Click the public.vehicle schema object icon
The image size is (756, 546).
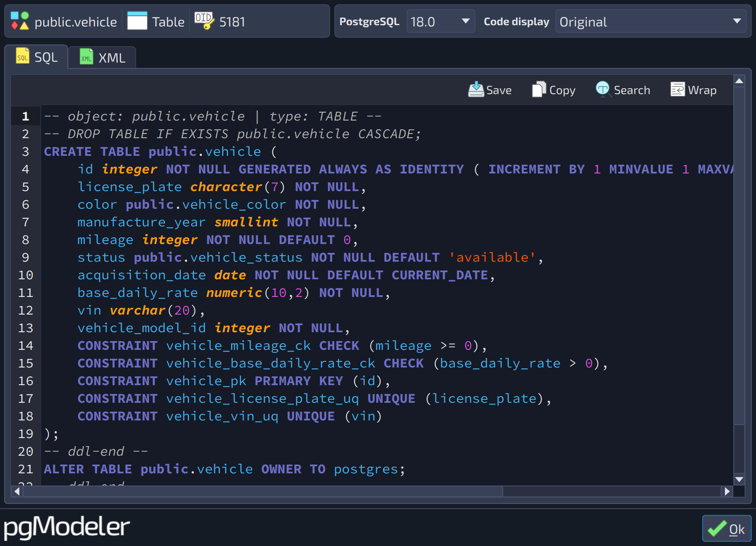tap(20, 21)
